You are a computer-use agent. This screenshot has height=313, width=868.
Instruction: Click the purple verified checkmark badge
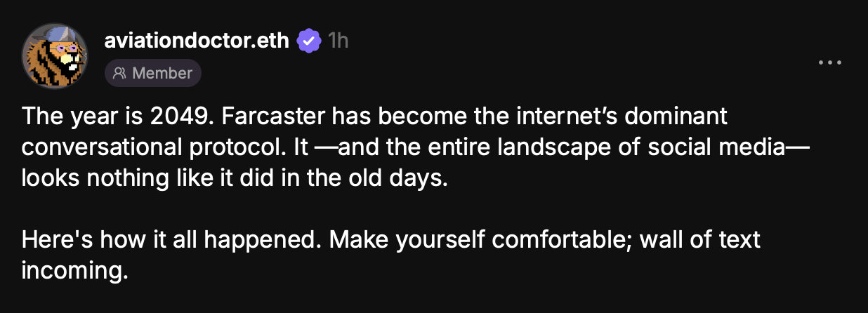coord(308,41)
